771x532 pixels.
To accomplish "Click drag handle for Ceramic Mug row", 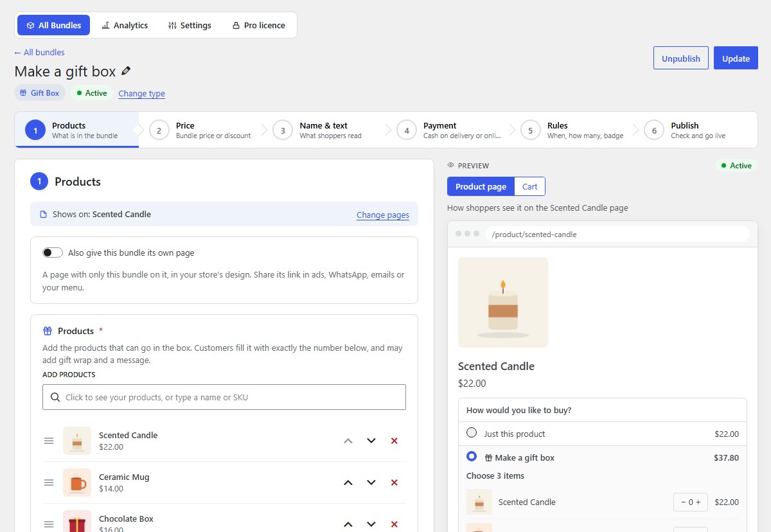I will pyautogui.click(x=49, y=483).
